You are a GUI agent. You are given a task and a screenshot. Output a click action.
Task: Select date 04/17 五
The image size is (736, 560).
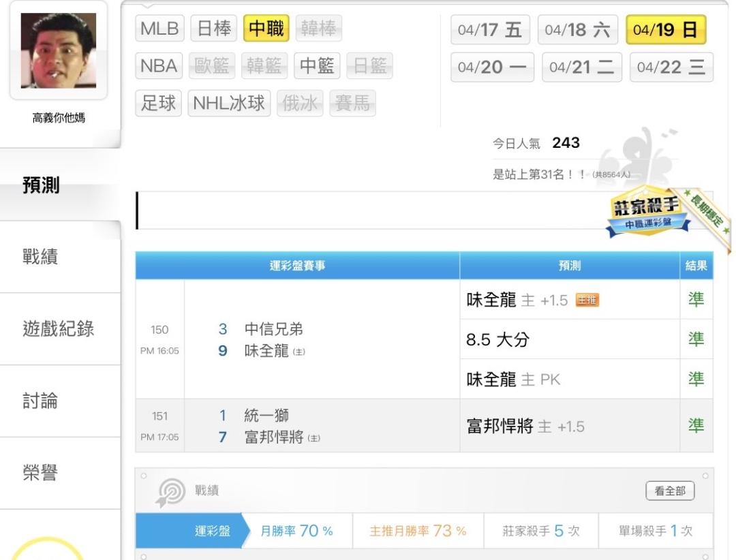[490, 31]
